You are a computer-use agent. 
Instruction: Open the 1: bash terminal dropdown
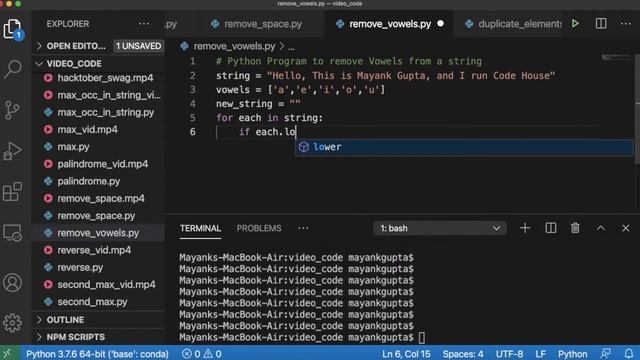(x=440, y=228)
